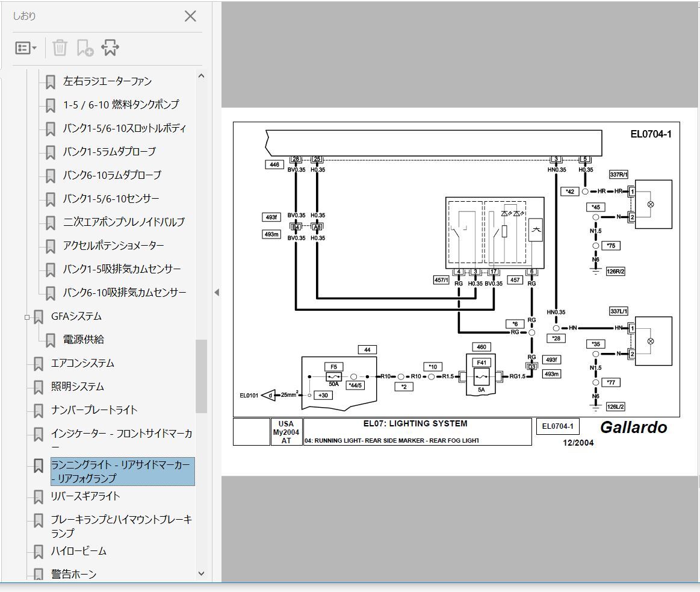Click the 12/2004 date in the diagram footer
The image size is (700, 592).
578,443
